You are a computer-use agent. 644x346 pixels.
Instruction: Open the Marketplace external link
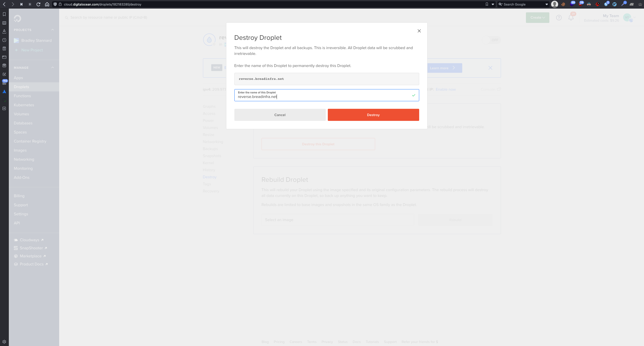point(30,256)
